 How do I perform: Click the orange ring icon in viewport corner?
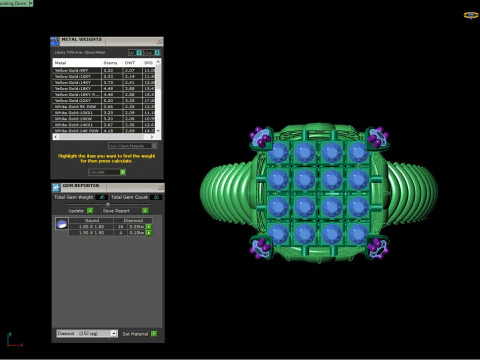471,15
